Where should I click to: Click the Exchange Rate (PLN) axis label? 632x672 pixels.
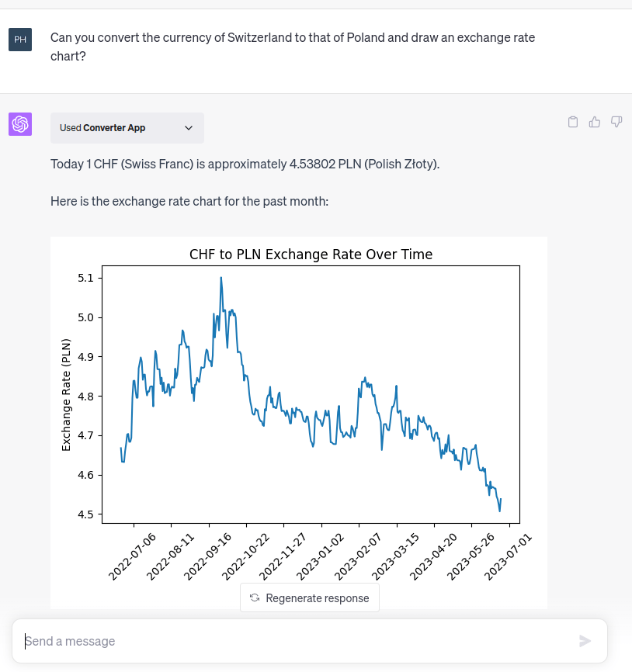(66, 395)
